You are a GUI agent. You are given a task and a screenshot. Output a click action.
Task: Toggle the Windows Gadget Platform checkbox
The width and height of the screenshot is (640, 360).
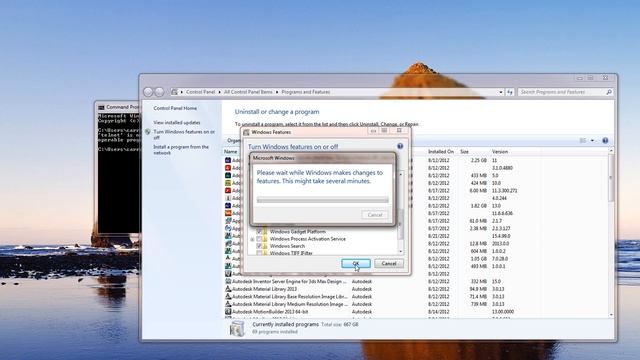[259, 231]
